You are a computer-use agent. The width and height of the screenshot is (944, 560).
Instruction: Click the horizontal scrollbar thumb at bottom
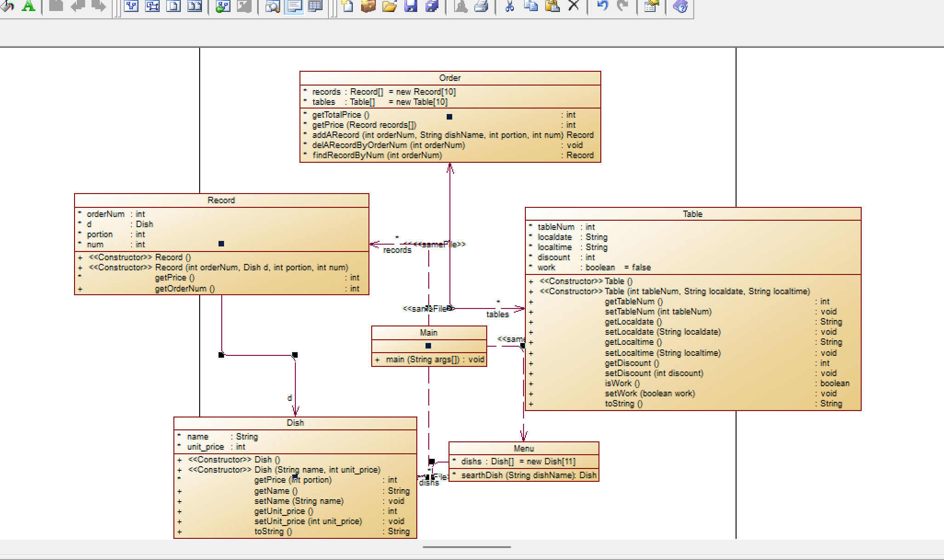(x=466, y=547)
